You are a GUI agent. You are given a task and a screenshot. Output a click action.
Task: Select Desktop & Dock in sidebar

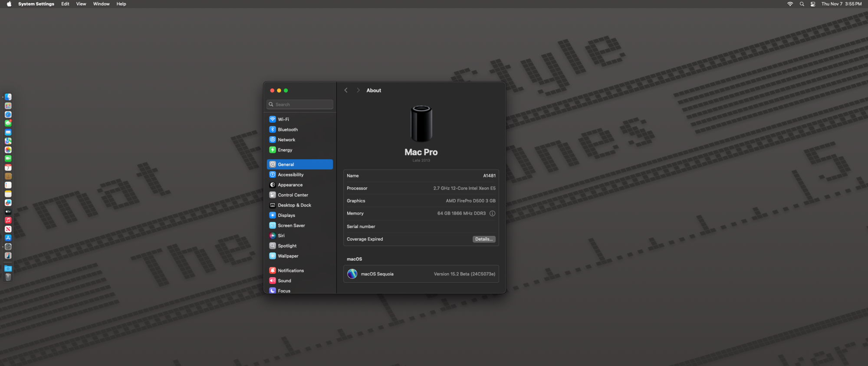[x=300, y=205]
